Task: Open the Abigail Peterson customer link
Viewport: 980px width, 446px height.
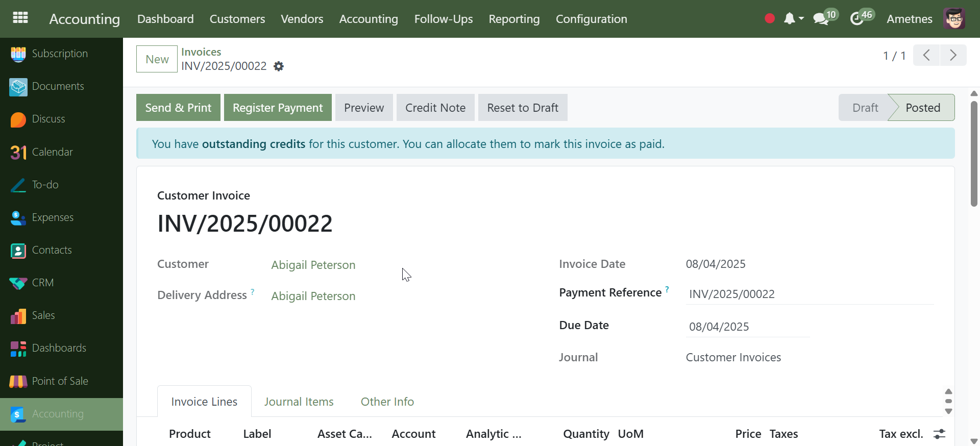Action: point(313,265)
